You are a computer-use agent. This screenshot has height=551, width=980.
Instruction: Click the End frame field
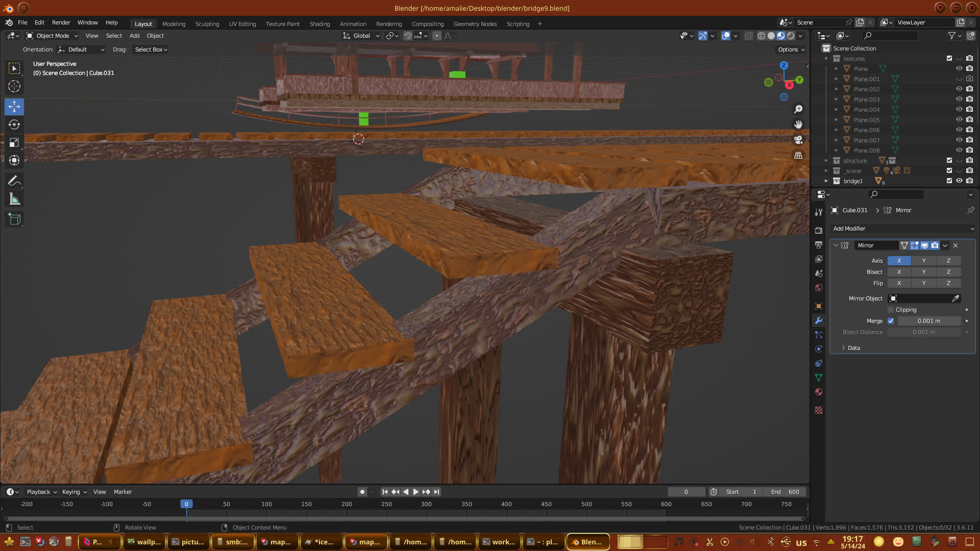(x=786, y=492)
